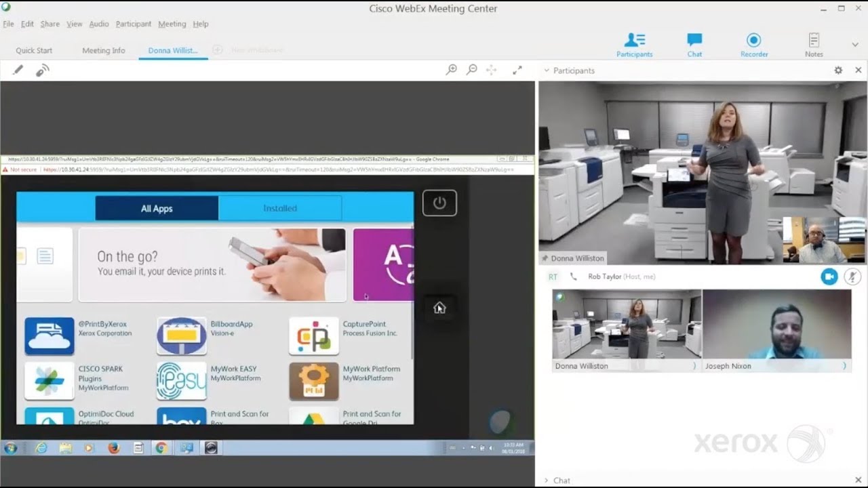Add a new whiteboard with plus icon

(x=217, y=50)
